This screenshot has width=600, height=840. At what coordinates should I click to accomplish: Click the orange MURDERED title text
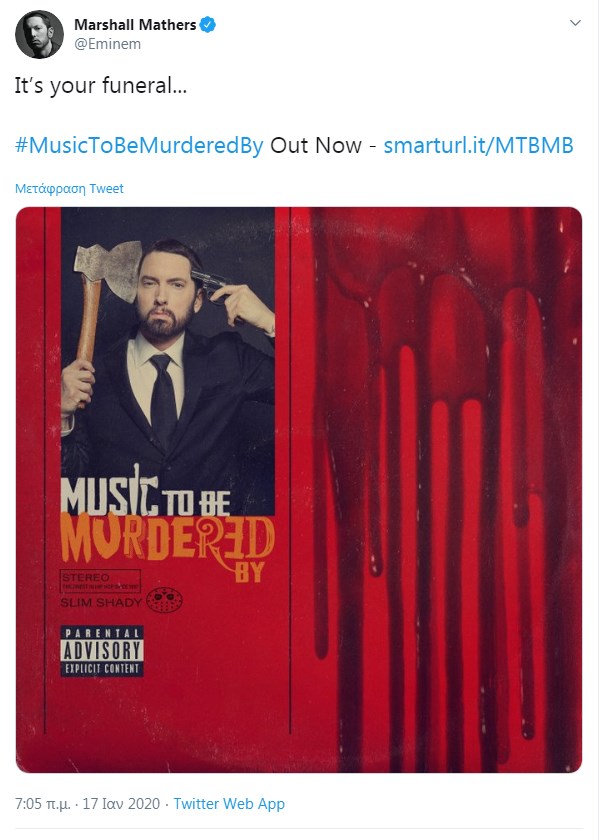point(168,540)
